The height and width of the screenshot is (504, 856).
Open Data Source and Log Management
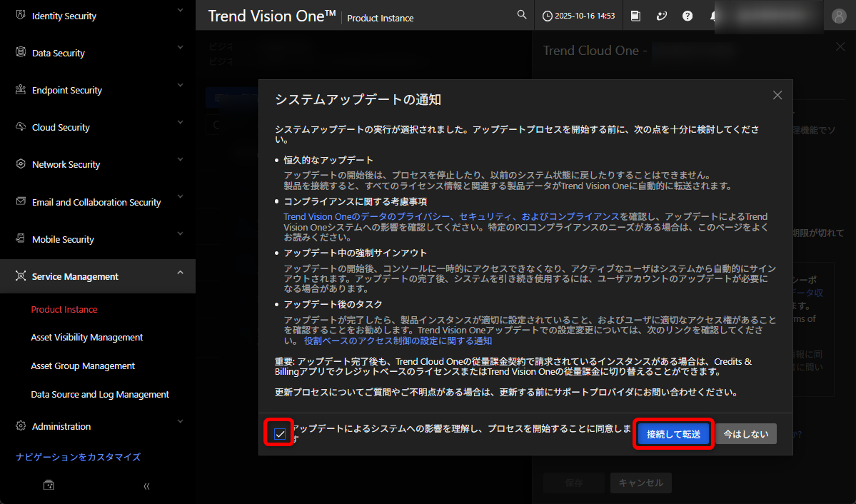pos(100,394)
